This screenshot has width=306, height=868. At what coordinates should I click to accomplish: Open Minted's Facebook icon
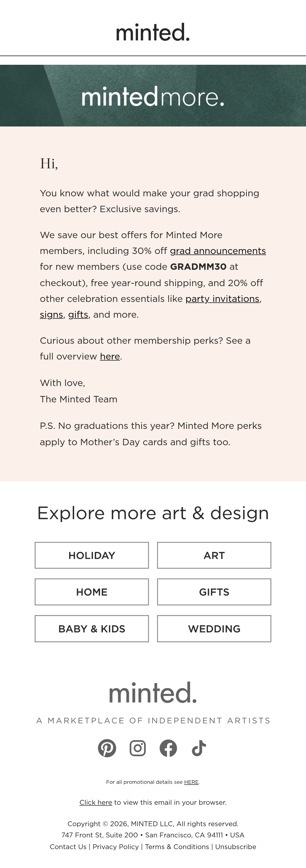coord(168,748)
